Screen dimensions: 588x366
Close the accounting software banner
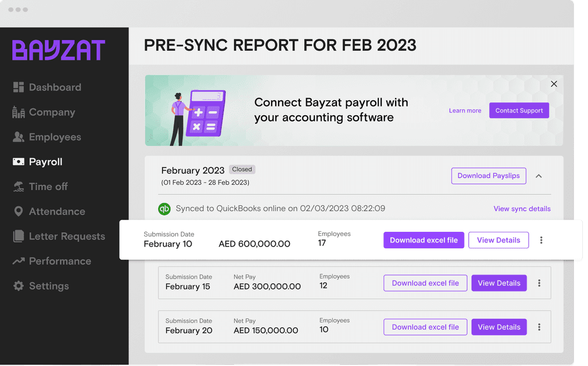pos(554,84)
